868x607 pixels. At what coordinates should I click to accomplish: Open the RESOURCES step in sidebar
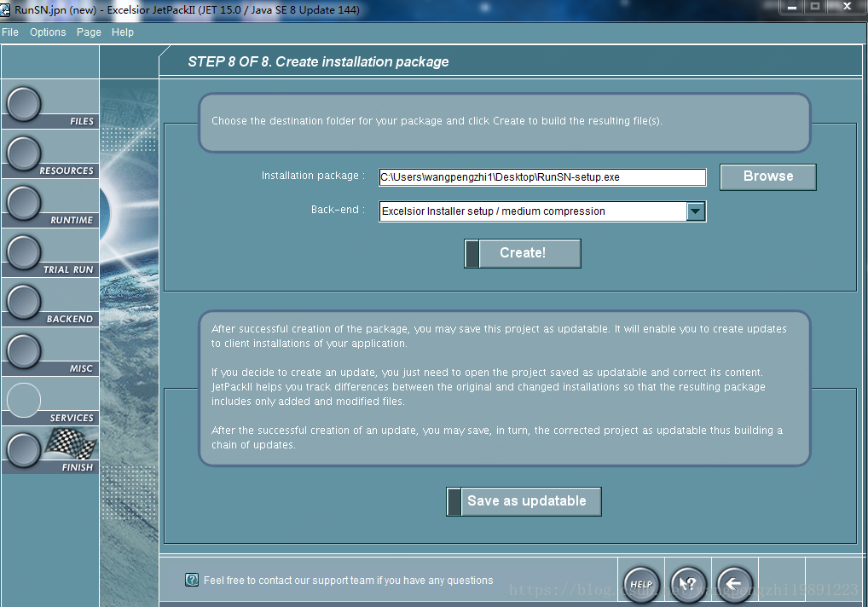(24, 153)
